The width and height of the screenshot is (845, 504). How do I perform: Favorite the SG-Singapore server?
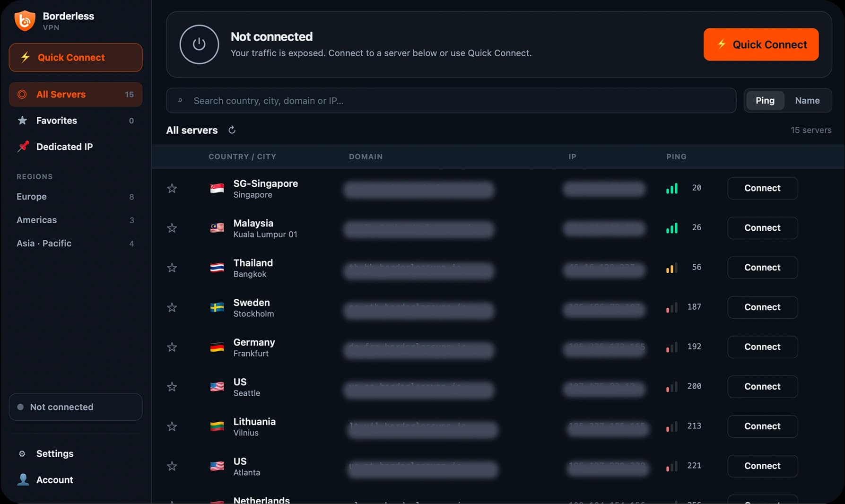point(172,188)
